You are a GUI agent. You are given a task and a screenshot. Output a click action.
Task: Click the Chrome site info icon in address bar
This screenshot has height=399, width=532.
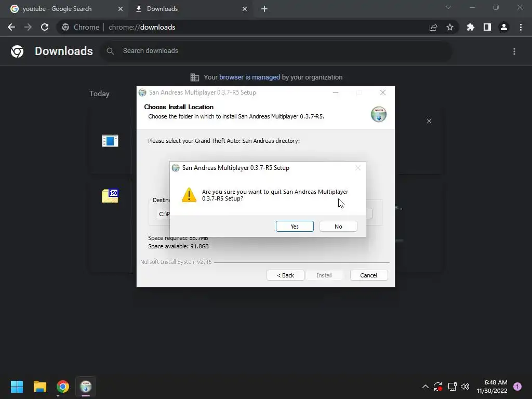[65, 27]
